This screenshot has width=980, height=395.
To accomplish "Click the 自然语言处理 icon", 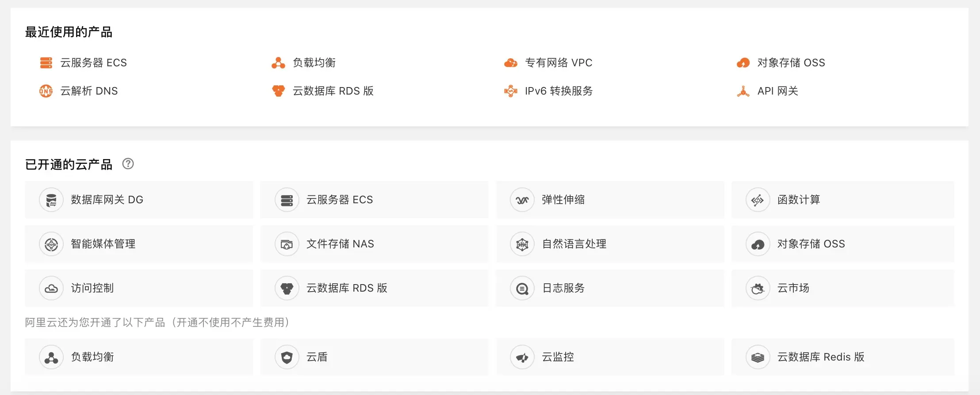I will 522,244.
